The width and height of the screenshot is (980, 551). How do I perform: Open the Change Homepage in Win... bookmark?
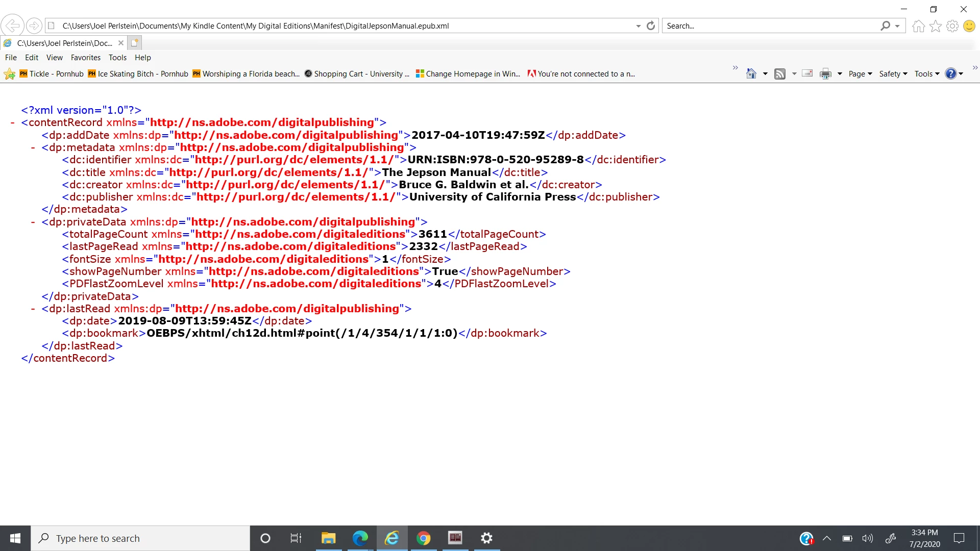(469, 74)
